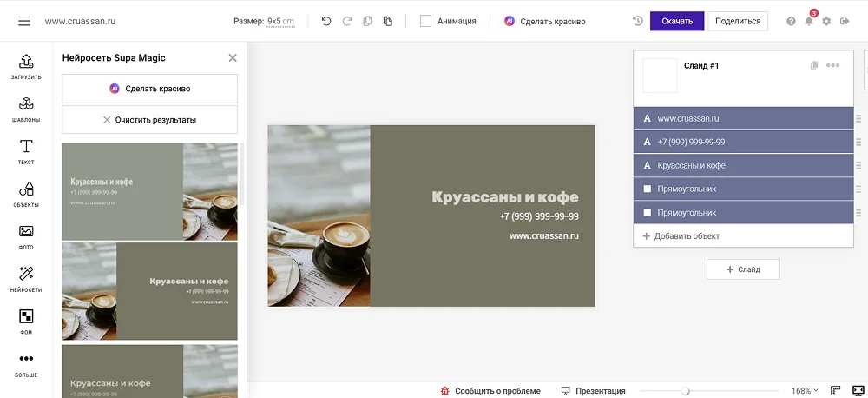Click Добавить объект in layers list
The width and height of the screenshot is (868, 398).
pyautogui.click(x=681, y=236)
